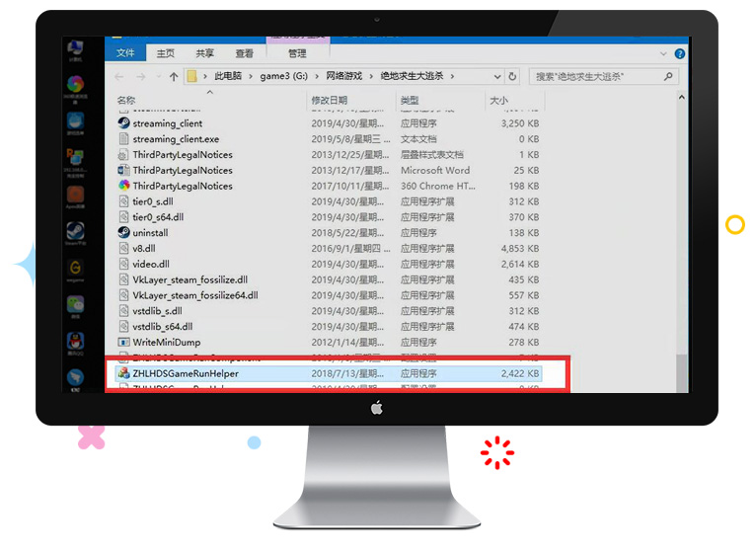Click the 2012/1/14 date of WriteMiniDump
Screen dimensions: 756x554
point(347,342)
